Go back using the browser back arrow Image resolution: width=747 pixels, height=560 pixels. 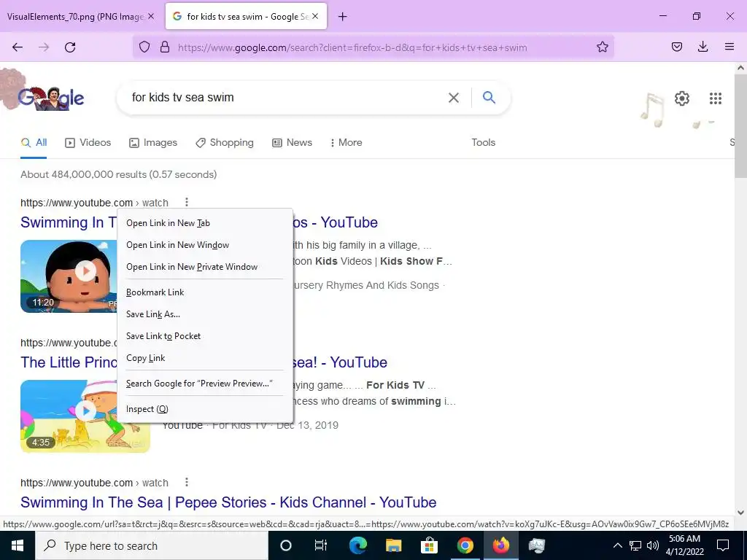18,47
